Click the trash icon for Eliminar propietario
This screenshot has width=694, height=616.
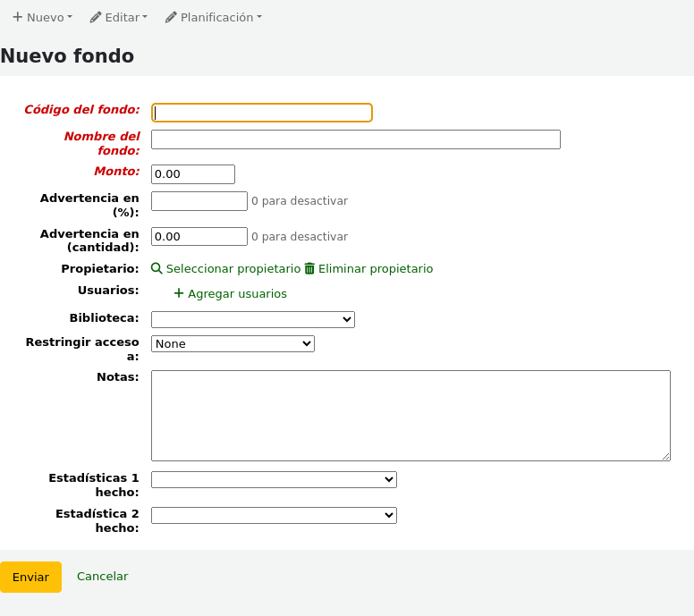pos(309,268)
